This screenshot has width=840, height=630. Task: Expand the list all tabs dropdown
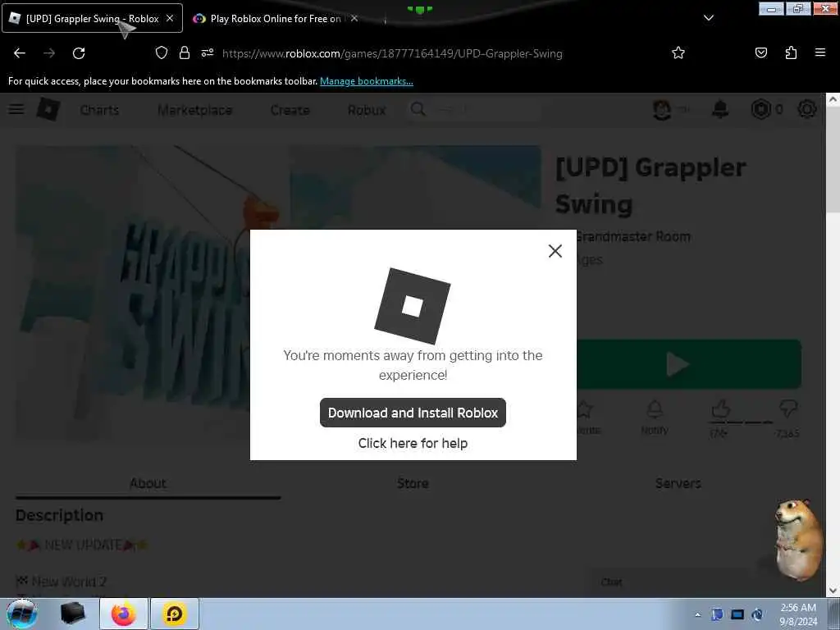click(x=708, y=18)
